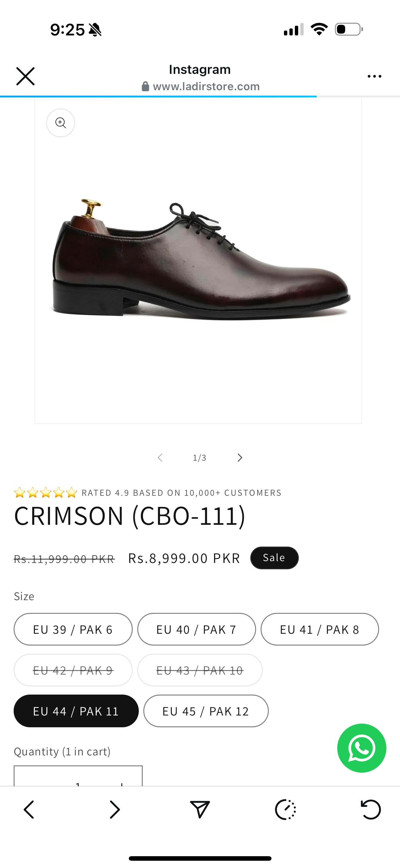Select size EU 41 / PAK 8
The height and width of the screenshot is (868, 400).
(x=319, y=630)
